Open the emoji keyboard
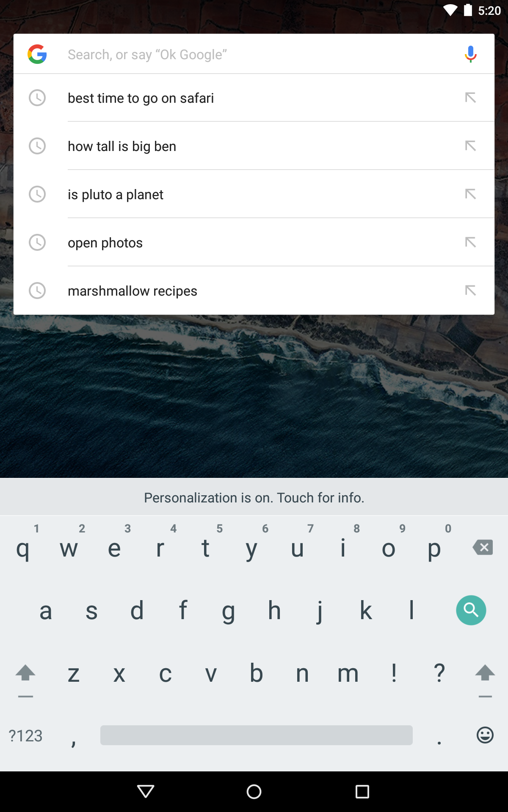Viewport: 508px width, 812px height. (x=485, y=735)
